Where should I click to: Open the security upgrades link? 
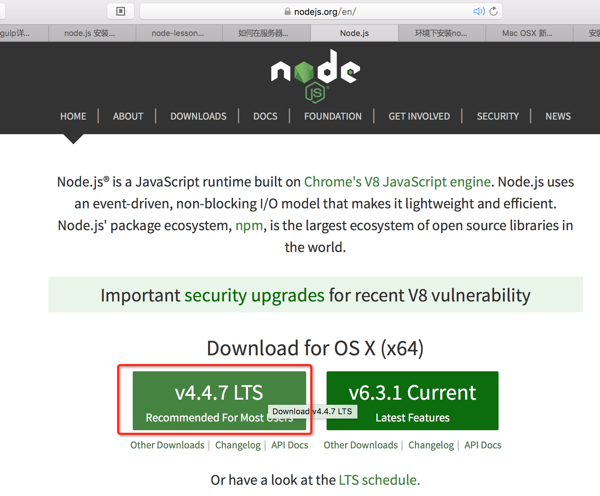pyautogui.click(x=254, y=295)
